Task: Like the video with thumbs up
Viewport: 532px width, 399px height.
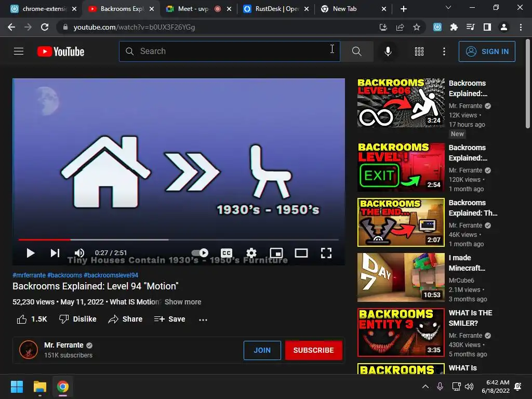Action: pyautogui.click(x=32, y=320)
